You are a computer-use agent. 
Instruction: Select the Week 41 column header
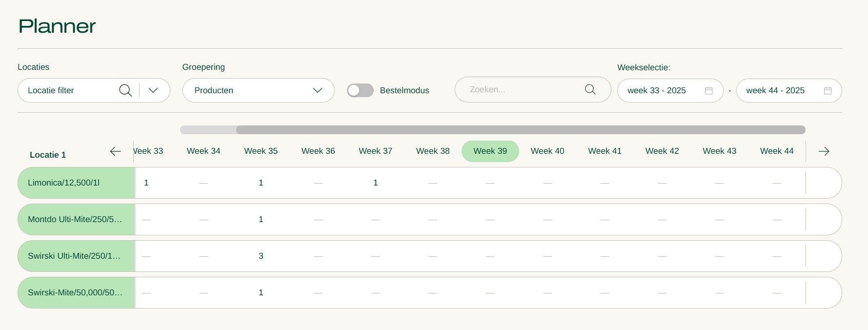[x=605, y=151]
